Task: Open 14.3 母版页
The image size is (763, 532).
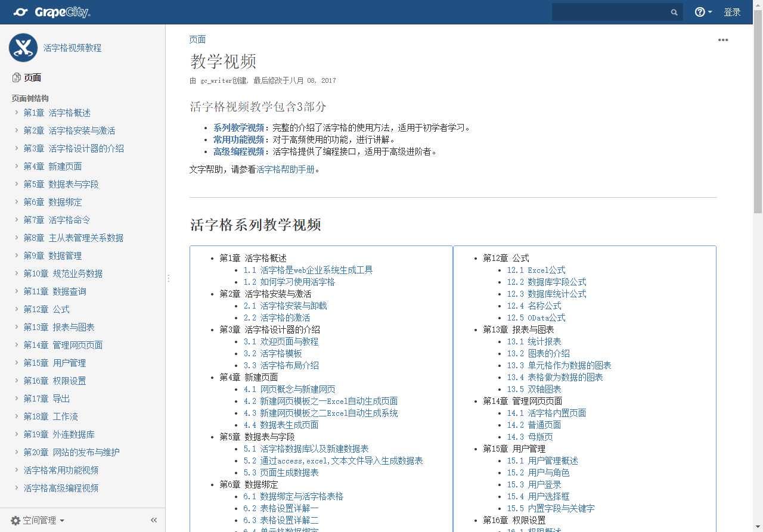Action: [530, 437]
